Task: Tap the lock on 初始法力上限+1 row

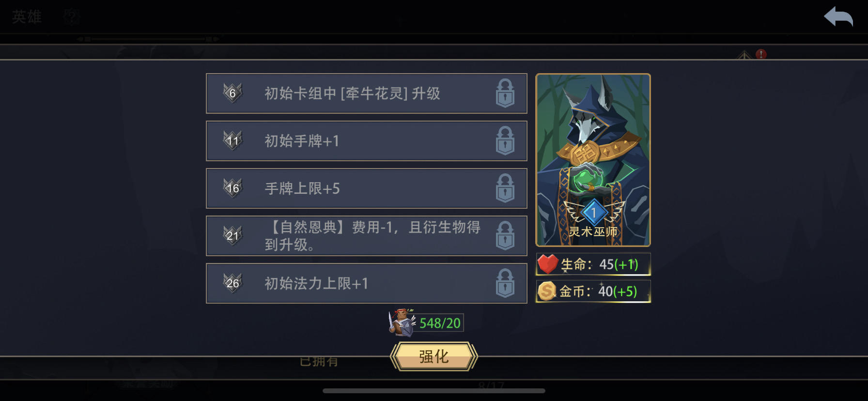Action: pos(505,283)
